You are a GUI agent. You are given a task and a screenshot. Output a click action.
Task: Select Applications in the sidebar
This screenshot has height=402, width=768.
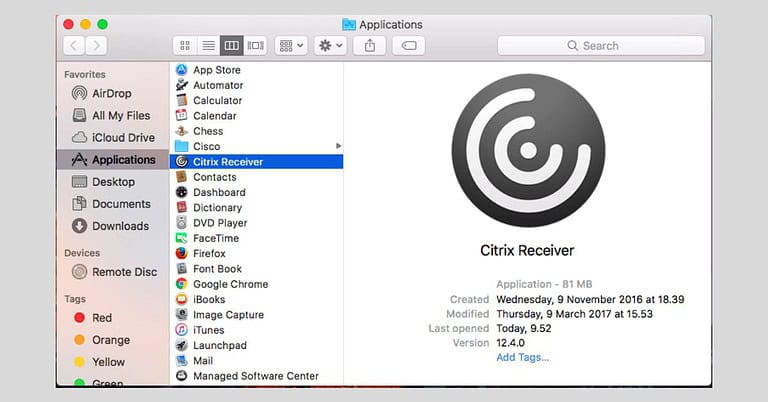pos(113,160)
